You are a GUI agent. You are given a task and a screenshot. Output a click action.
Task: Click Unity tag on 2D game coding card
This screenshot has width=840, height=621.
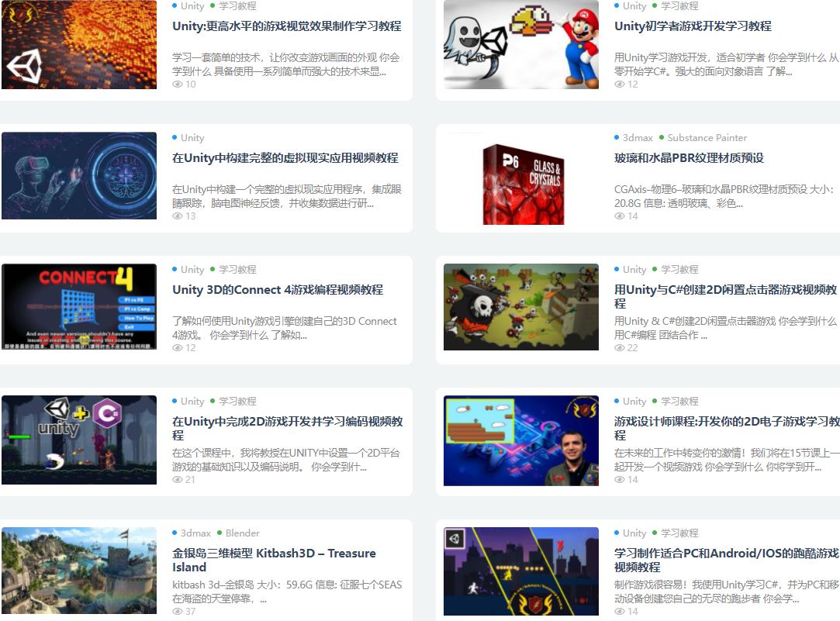192,401
